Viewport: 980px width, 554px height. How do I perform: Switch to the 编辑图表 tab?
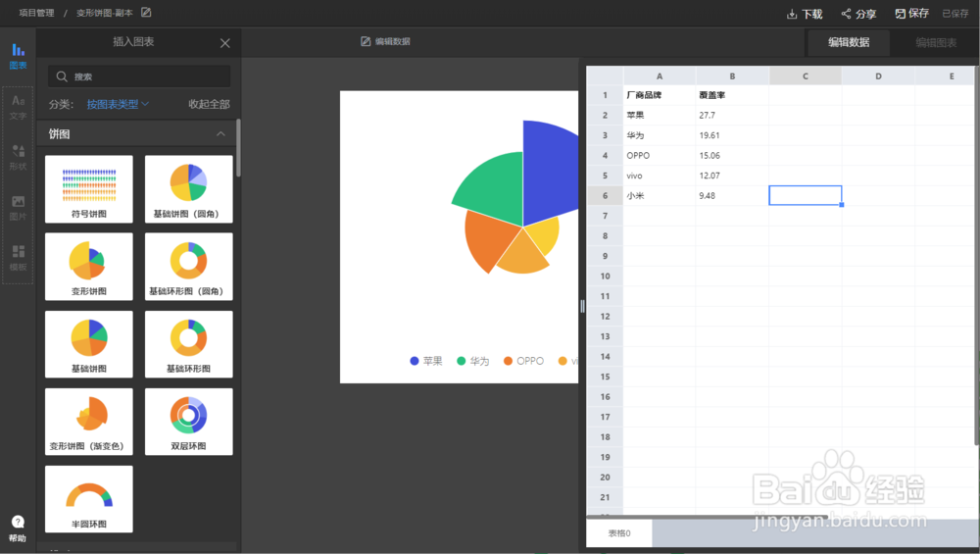click(x=936, y=42)
